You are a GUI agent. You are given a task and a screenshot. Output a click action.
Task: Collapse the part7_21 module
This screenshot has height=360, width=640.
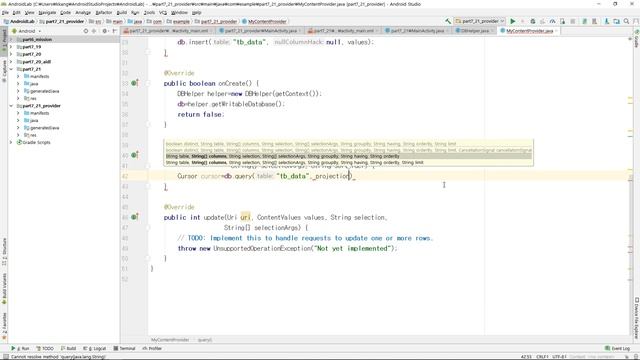pos(11,69)
